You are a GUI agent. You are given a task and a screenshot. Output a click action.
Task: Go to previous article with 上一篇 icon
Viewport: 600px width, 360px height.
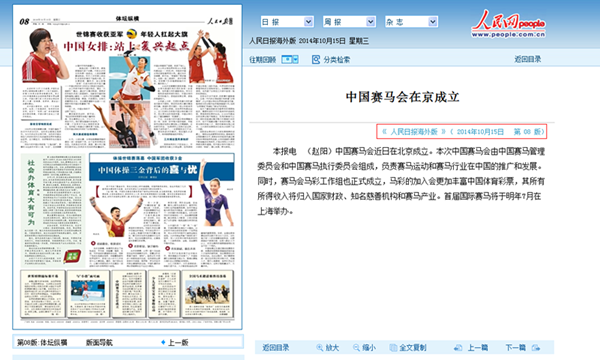(458, 347)
